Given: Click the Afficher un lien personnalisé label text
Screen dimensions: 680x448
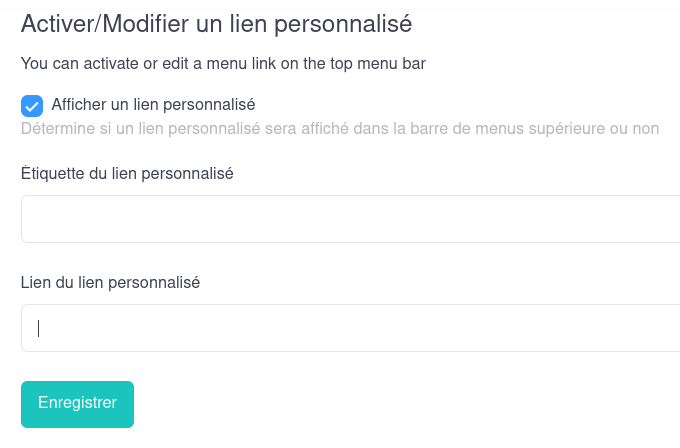Looking at the screenshot, I should tap(153, 104).
